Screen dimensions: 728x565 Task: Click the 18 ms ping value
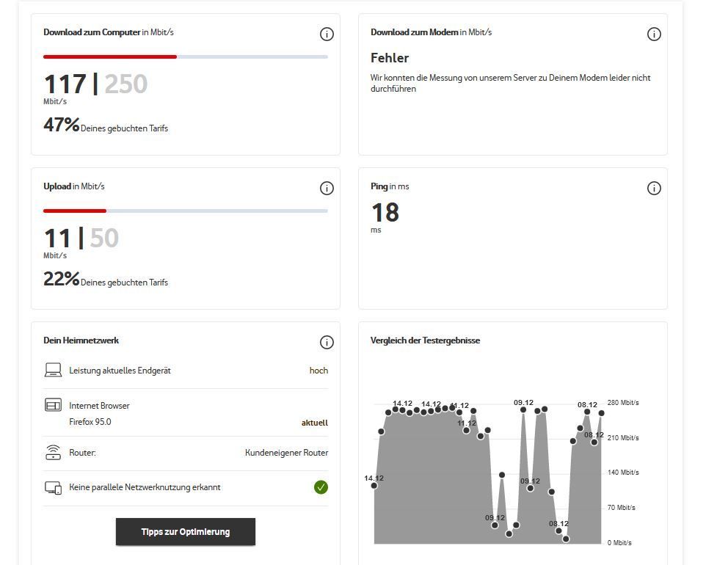pyautogui.click(x=385, y=213)
